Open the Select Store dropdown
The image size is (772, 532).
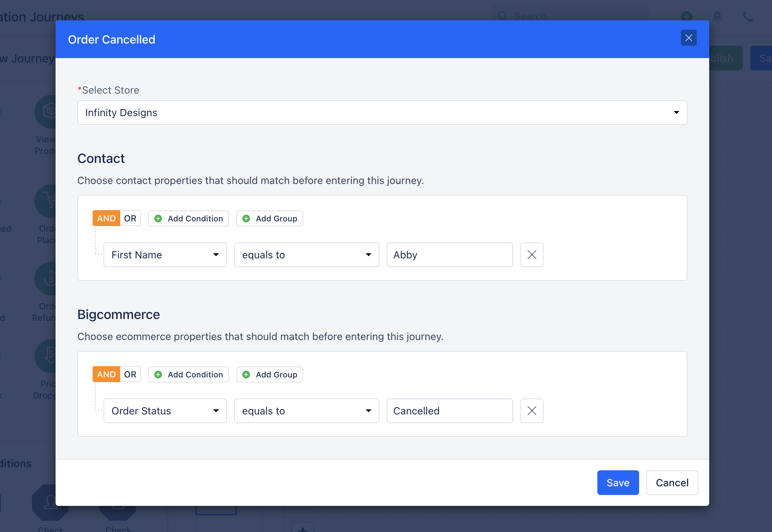pyautogui.click(x=382, y=112)
